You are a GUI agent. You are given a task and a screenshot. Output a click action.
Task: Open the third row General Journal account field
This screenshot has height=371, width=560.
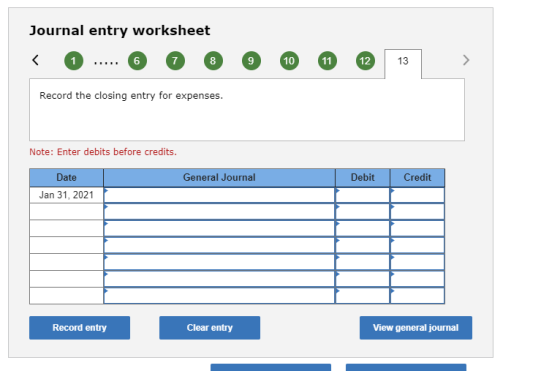pyautogui.click(x=219, y=229)
